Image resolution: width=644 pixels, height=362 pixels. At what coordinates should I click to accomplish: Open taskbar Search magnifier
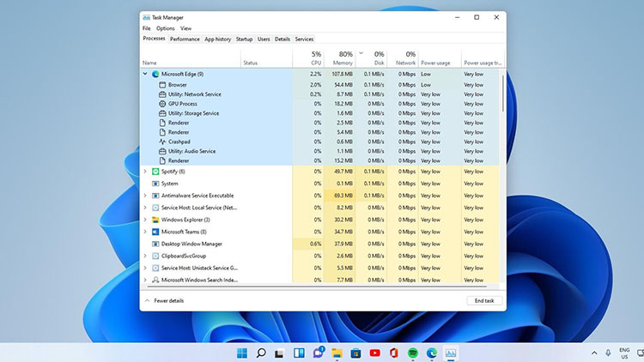point(261,353)
